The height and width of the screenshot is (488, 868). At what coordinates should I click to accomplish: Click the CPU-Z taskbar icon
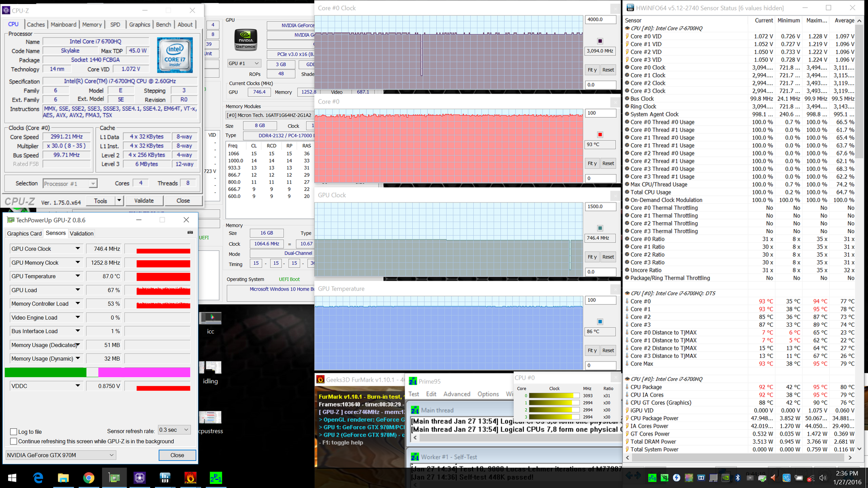tap(139, 478)
